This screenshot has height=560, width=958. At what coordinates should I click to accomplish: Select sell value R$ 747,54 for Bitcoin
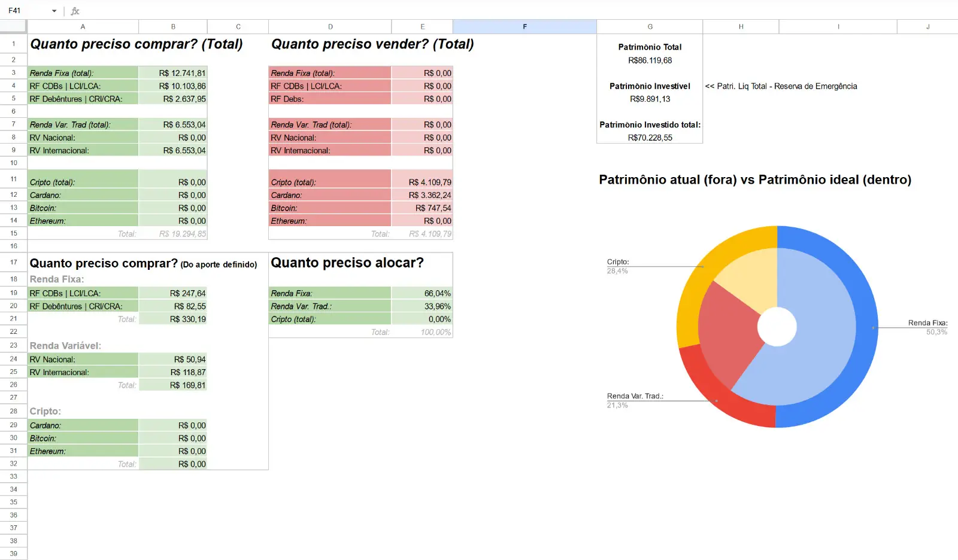[x=422, y=208]
